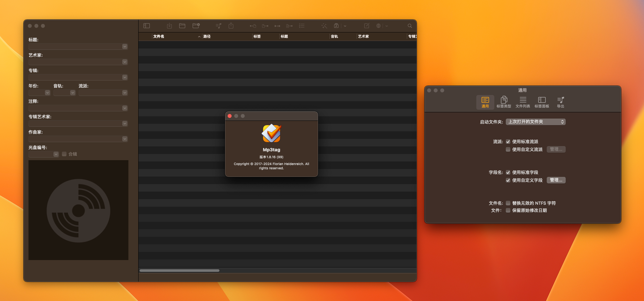Open the 注释 field dropdown arrow
This screenshot has height=301, width=644.
coord(125,108)
